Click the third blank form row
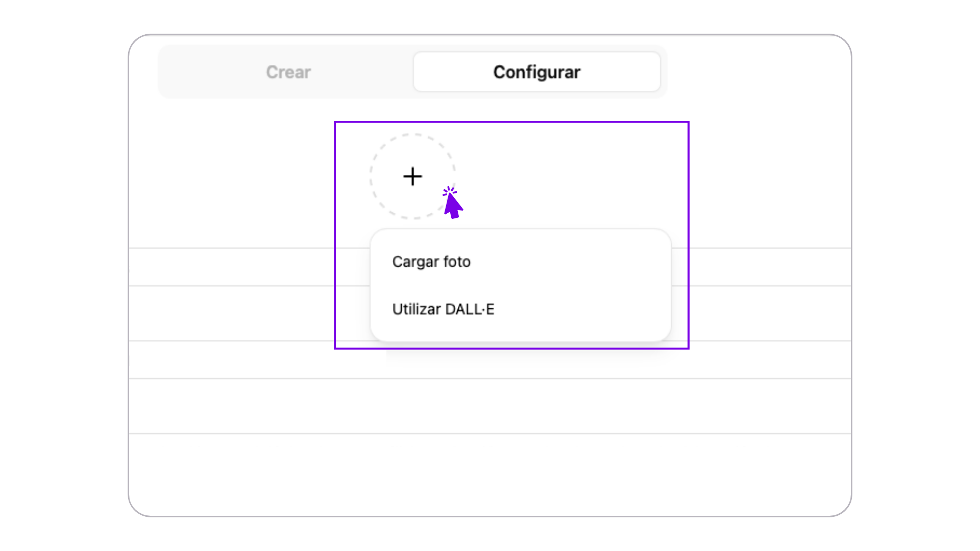980x551 pixels. tap(490, 360)
